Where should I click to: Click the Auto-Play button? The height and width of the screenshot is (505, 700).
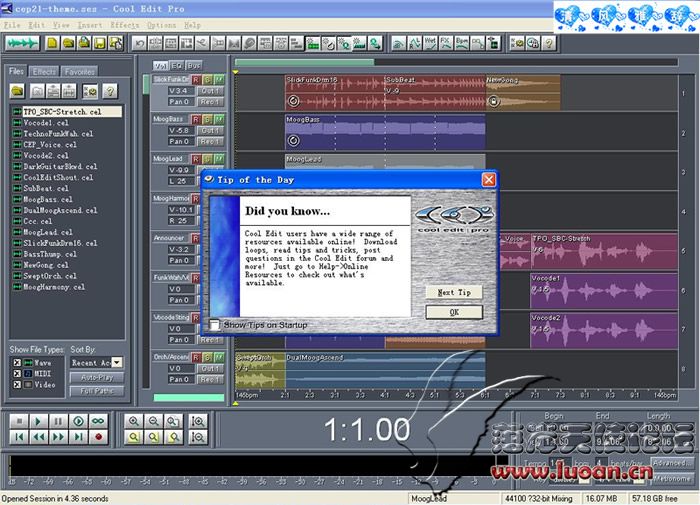(97, 378)
